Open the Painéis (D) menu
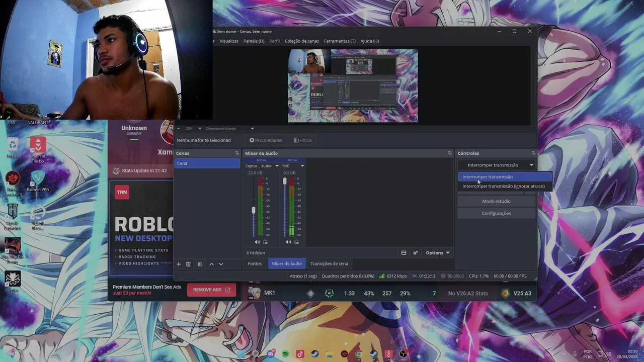The width and height of the screenshot is (644, 362). [254, 41]
